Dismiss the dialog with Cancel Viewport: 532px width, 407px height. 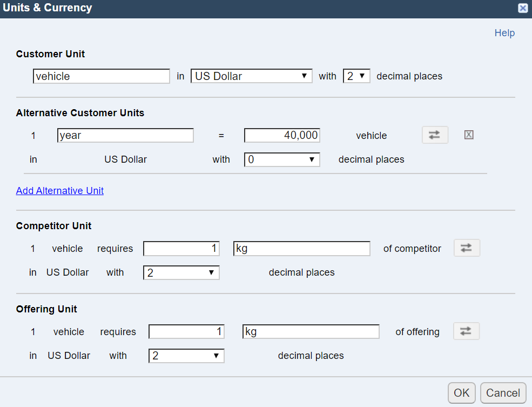point(503,393)
